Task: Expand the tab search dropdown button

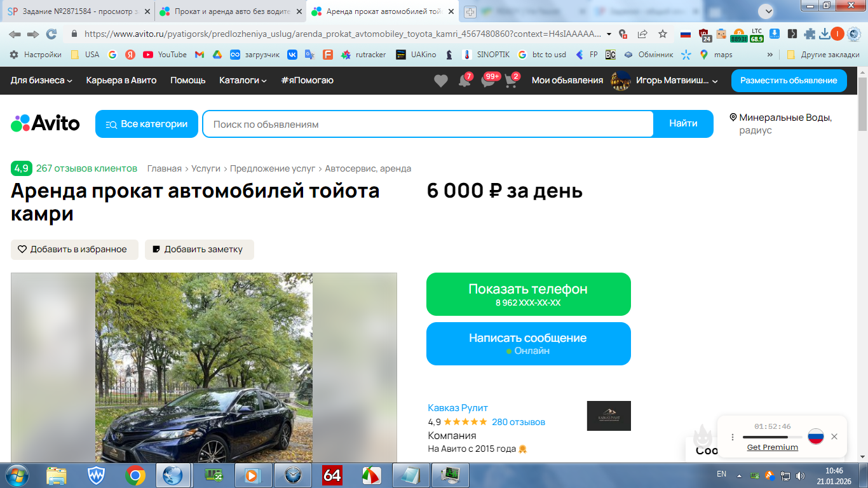Action: tap(766, 11)
